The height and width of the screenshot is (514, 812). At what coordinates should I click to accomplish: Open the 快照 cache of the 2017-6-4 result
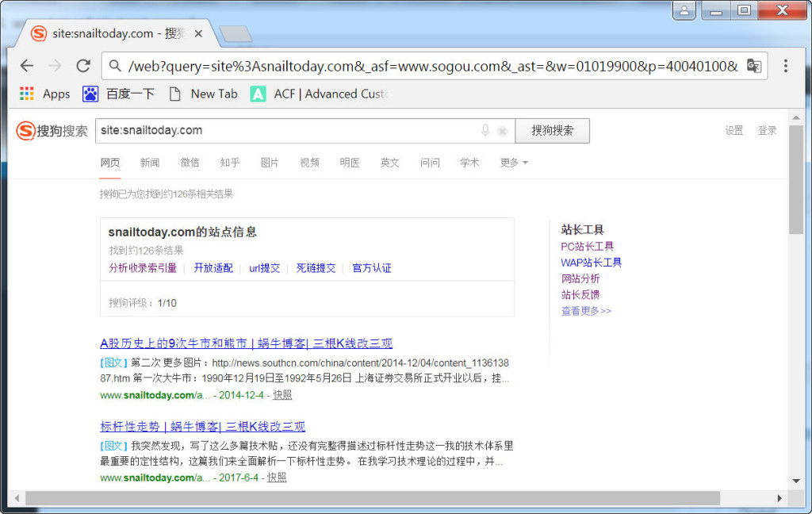click(277, 478)
